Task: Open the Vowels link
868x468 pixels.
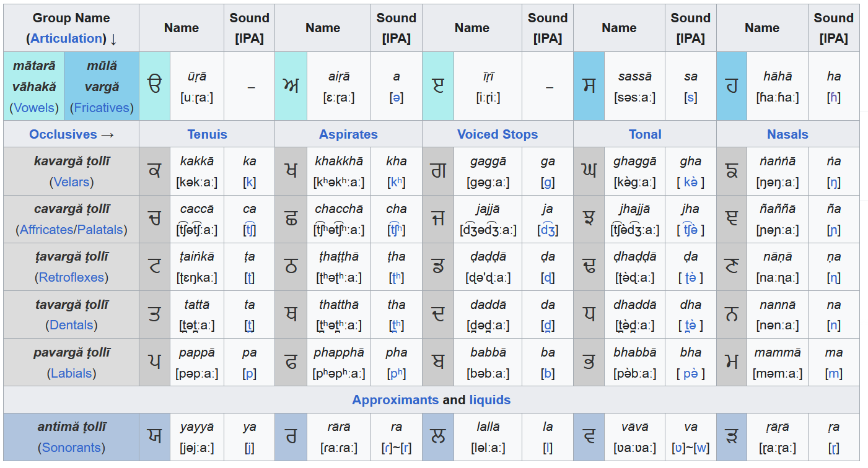Action: coord(34,108)
